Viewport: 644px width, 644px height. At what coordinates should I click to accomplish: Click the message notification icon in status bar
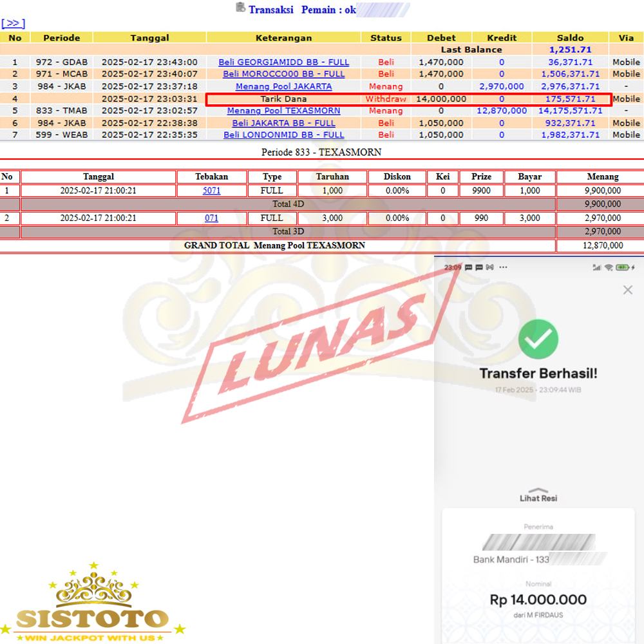(x=469, y=267)
